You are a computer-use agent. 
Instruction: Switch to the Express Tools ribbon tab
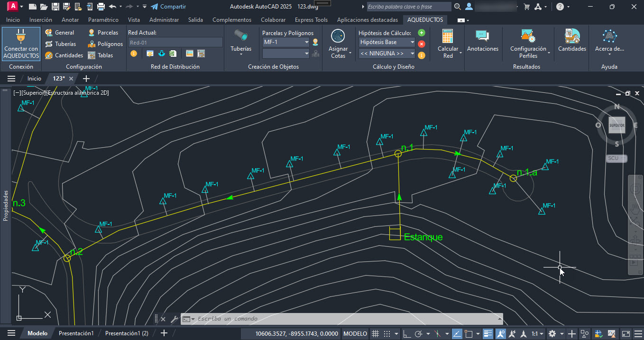coord(311,20)
